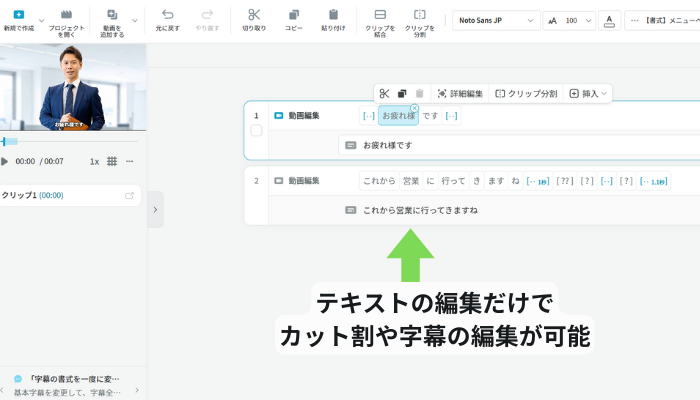Select the お疲れ様 word chip
This screenshot has height=400, width=700.
398,116
